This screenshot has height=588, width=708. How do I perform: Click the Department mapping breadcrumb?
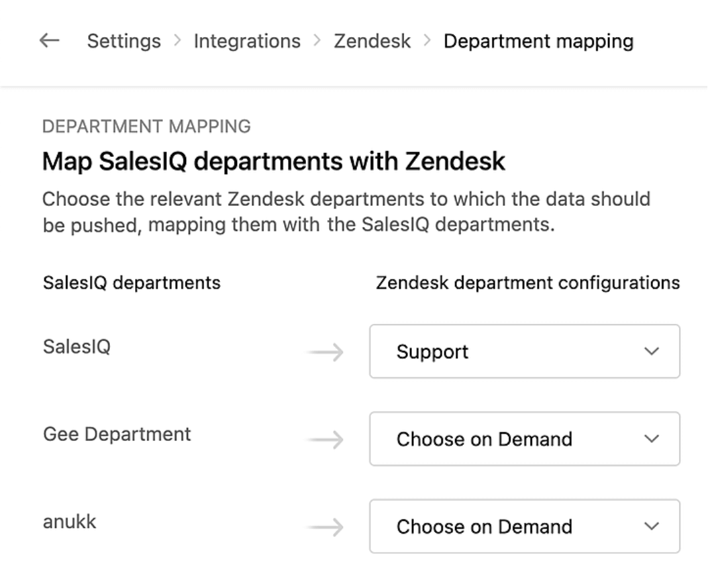(x=538, y=42)
